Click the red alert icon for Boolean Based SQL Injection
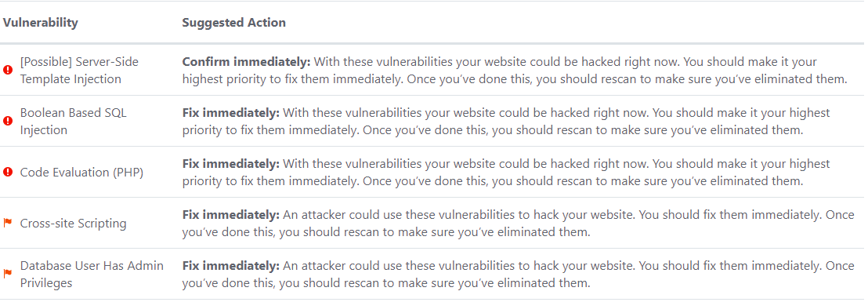 8,122
